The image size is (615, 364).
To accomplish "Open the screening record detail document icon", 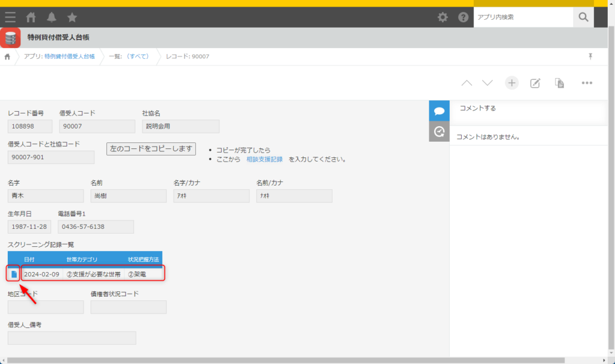I will coord(14,274).
